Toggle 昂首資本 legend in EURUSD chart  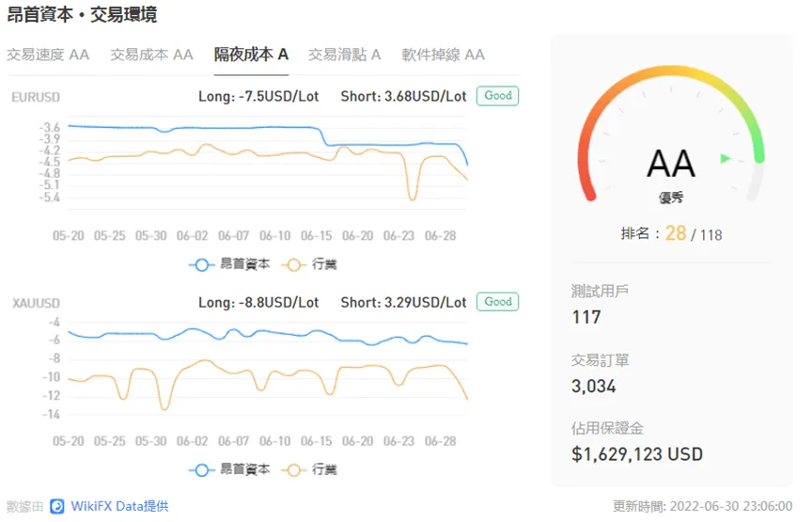230,264
